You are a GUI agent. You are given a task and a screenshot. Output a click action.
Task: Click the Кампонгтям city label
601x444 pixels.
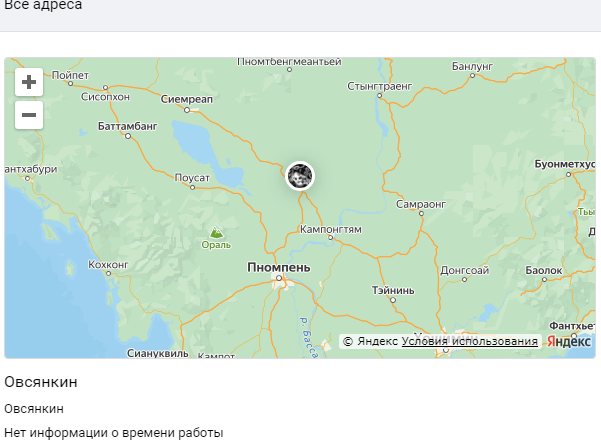pyautogui.click(x=330, y=229)
